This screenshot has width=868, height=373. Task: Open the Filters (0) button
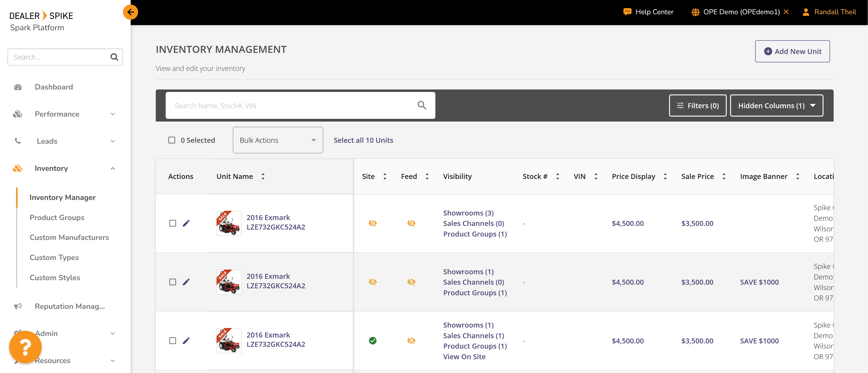coord(698,106)
